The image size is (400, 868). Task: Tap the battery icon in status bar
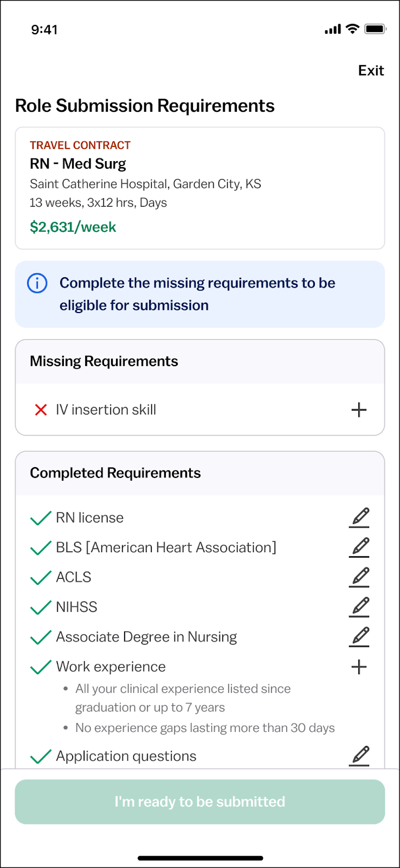375,29
